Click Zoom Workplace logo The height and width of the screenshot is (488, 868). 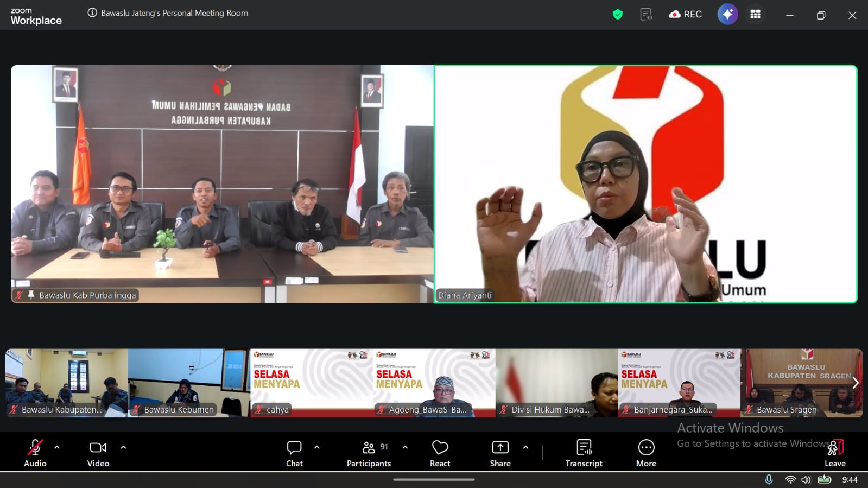tap(36, 17)
